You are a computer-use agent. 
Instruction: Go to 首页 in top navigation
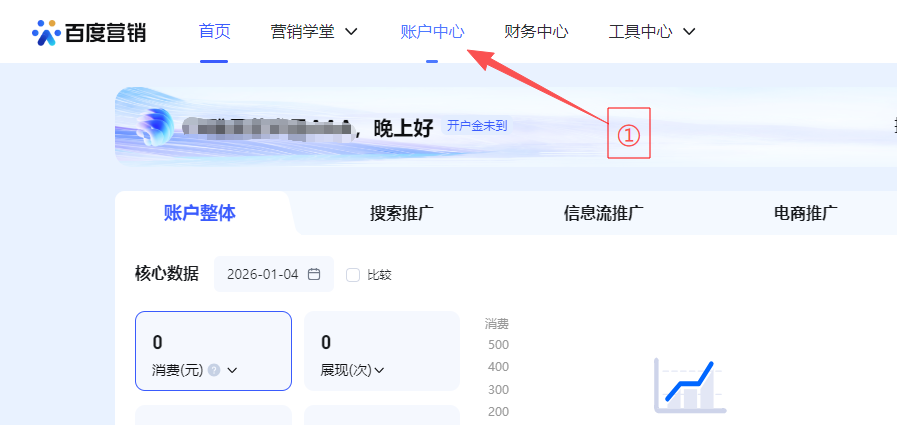(214, 32)
